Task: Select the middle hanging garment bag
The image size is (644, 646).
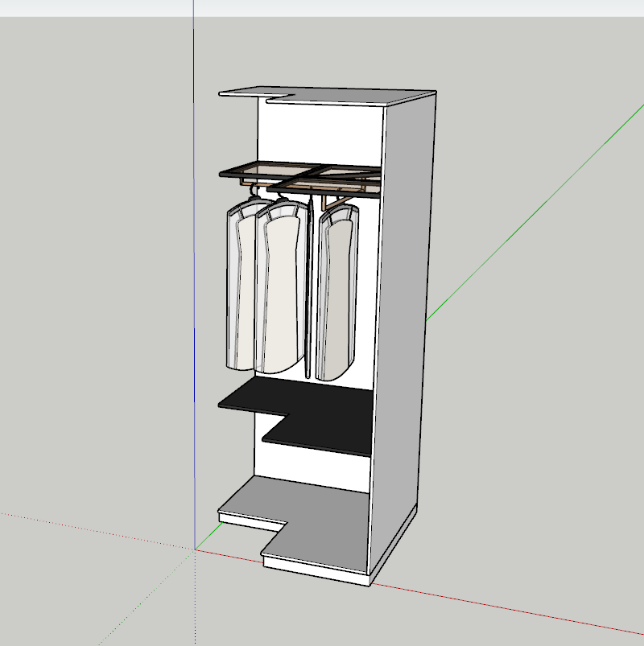Action: 280,286
